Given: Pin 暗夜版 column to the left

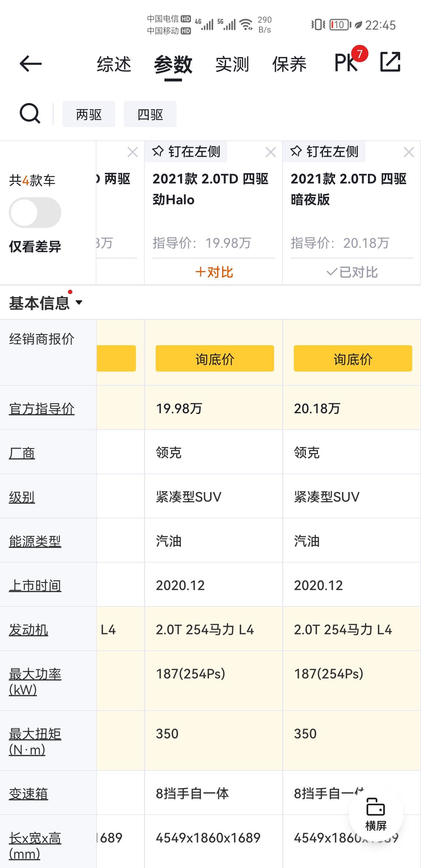Looking at the screenshot, I should [325, 151].
